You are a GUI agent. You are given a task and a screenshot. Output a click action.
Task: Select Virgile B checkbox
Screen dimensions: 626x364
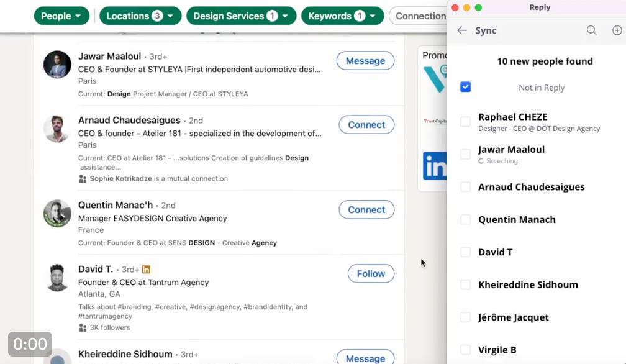[466, 350]
